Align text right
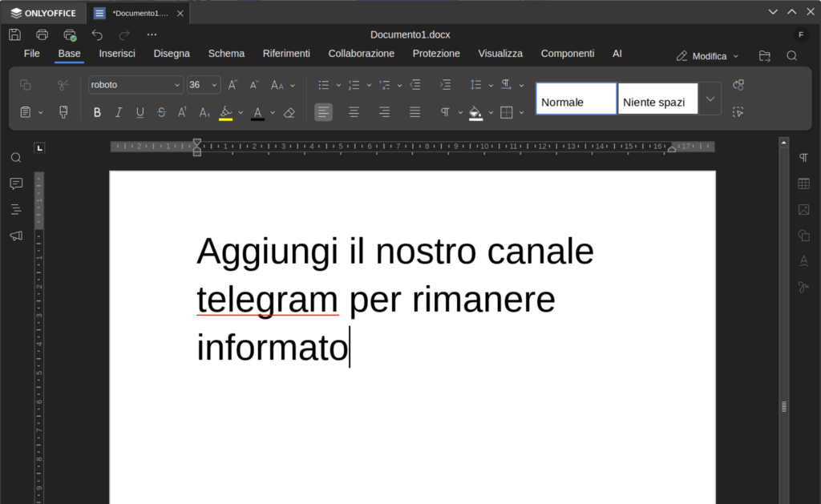 tap(384, 112)
